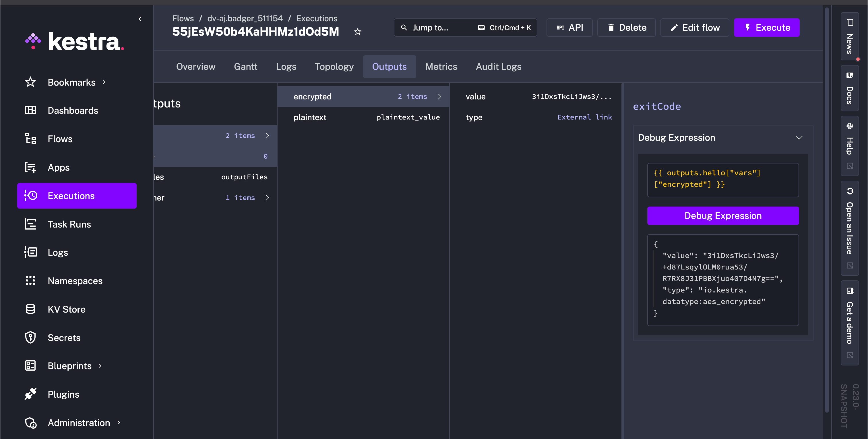
Task: Switch to the Metrics tab
Action: click(441, 66)
